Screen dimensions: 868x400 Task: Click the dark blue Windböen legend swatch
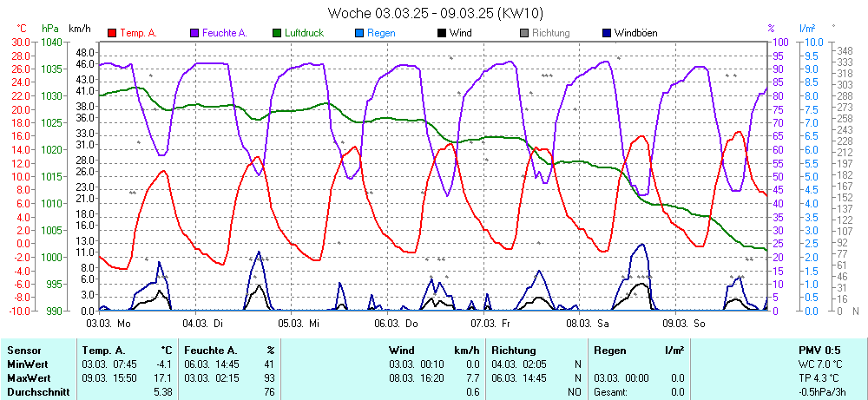(x=607, y=33)
